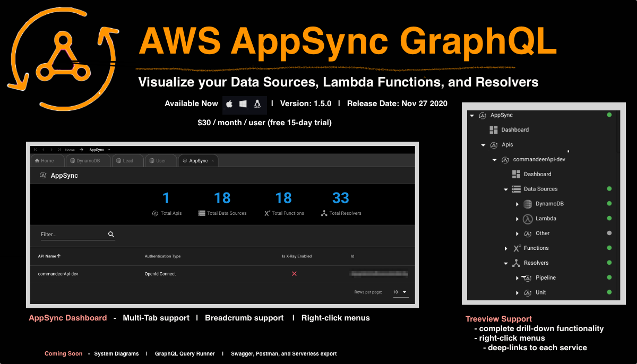Click the back navigation arrow in the breadcrumb bar
Screen dimensions: 637x364
(44, 150)
